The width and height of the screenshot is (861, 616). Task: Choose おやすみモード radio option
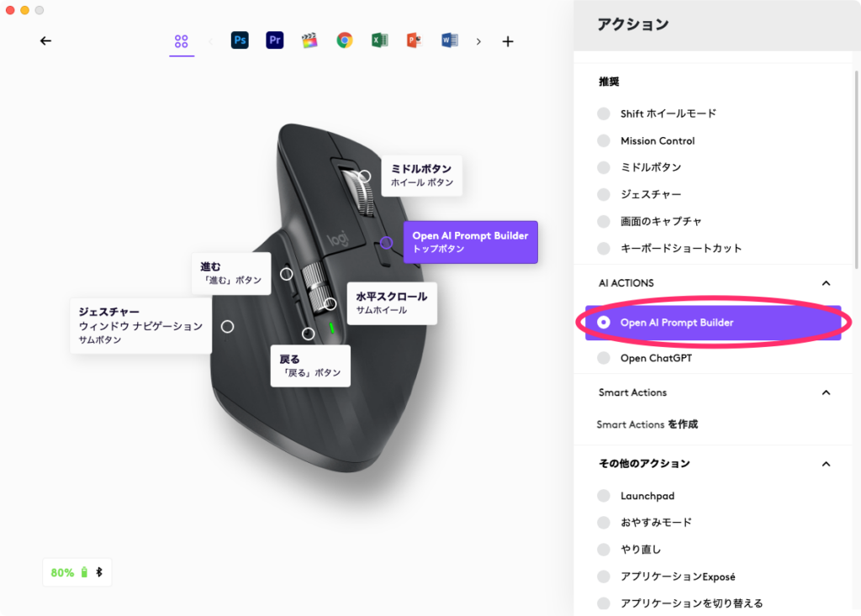(x=604, y=522)
